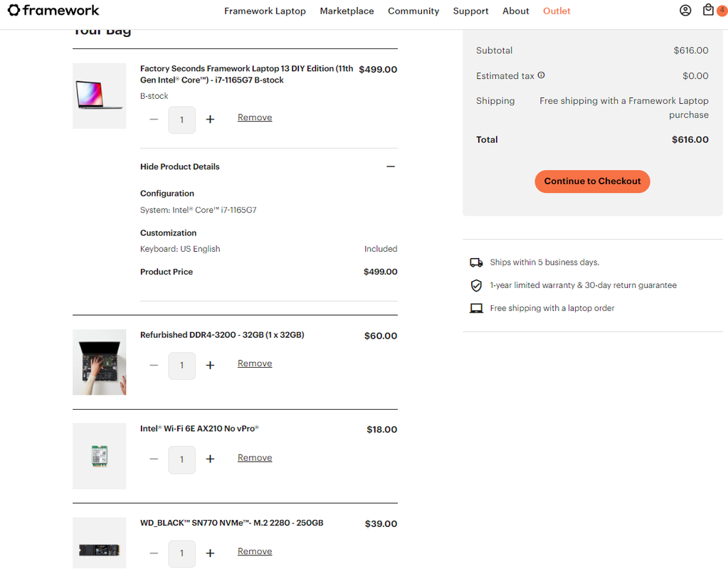Click the warranty shield icon
Viewport: 728px width, 569px height.
click(476, 285)
